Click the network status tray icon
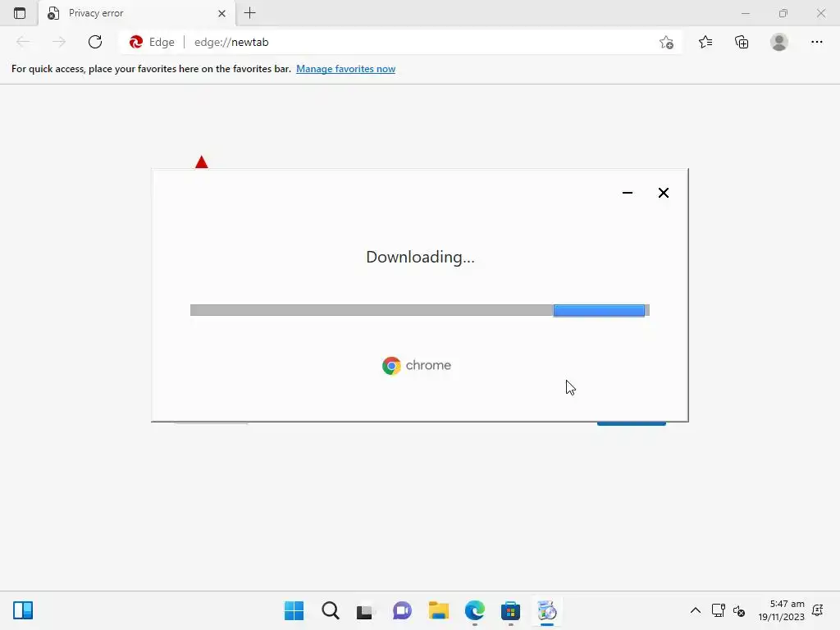This screenshot has height=630, width=840. point(718,610)
